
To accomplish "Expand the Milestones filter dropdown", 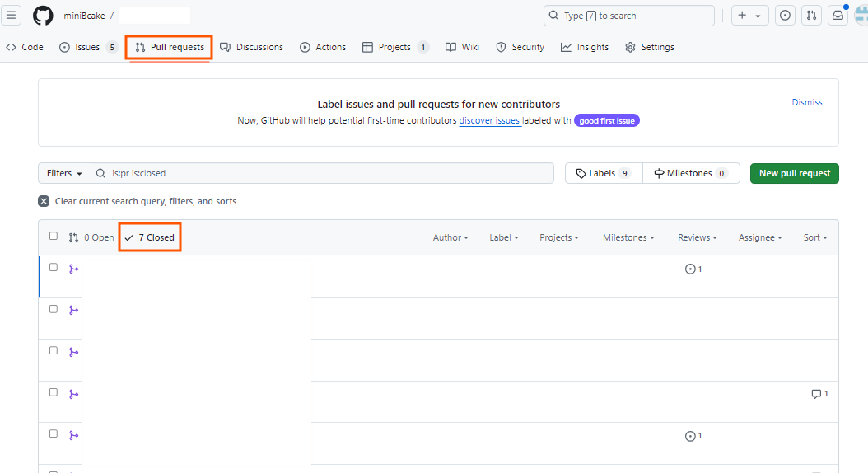I will pyautogui.click(x=628, y=237).
